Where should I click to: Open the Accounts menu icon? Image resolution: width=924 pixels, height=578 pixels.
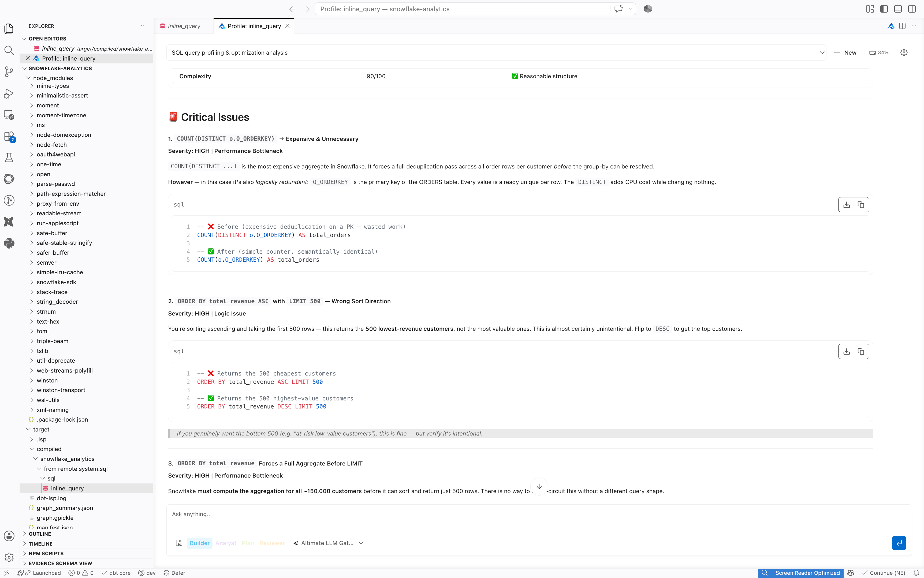click(9, 536)
